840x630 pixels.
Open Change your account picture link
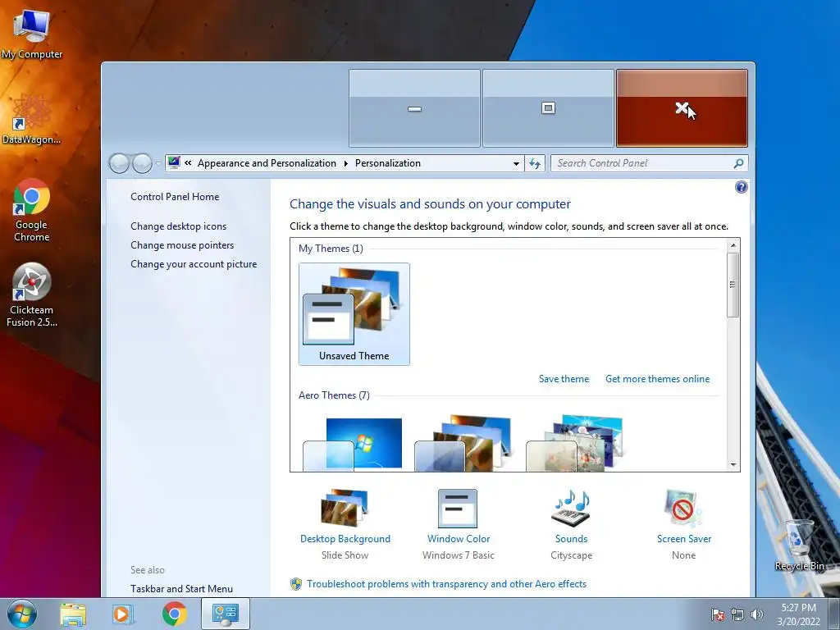(194, 264)
